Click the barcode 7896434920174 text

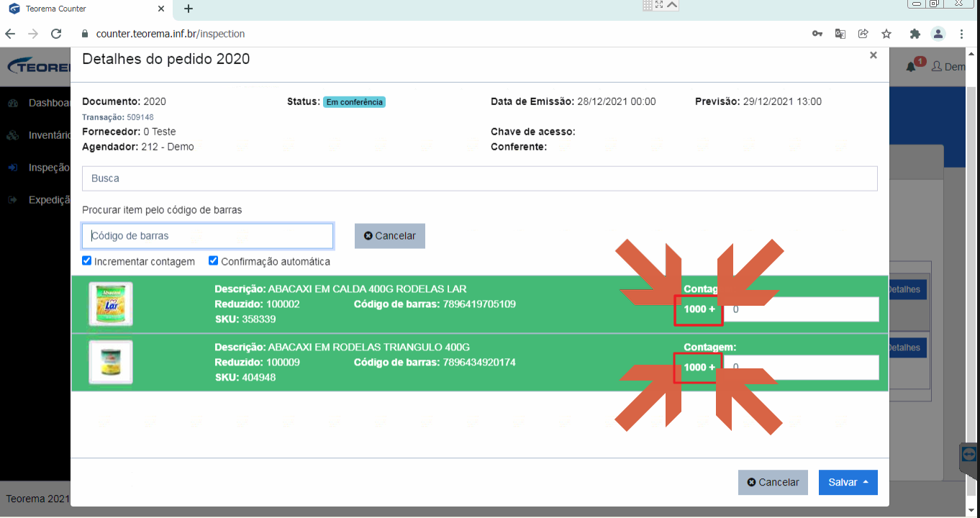pyautogui.click(x=479, y=363)
